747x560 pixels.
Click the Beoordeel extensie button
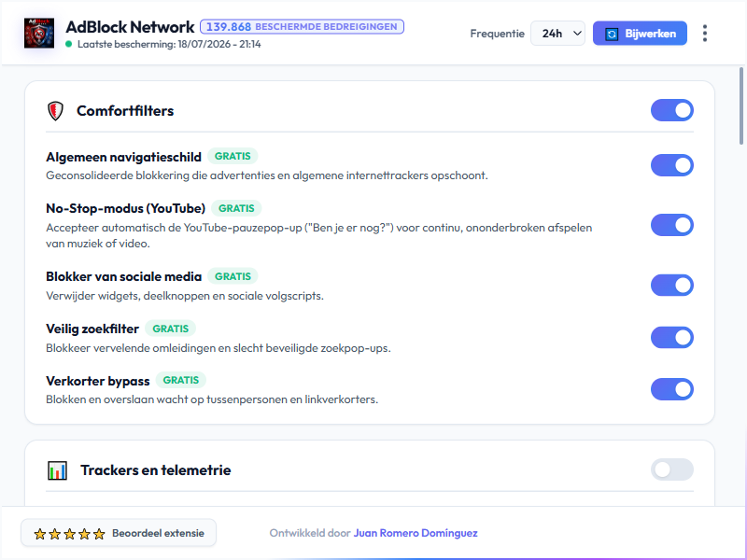tap(119, 533)
